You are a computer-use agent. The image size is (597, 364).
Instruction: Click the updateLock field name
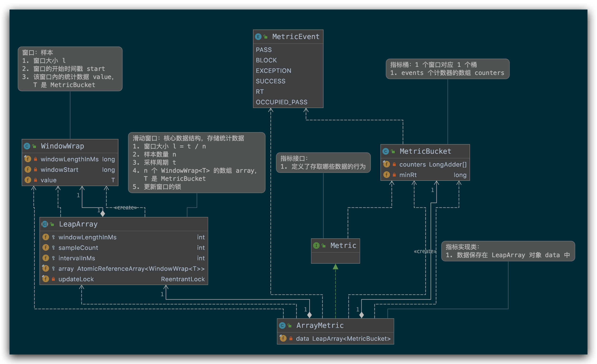click(x=76, y=279)
